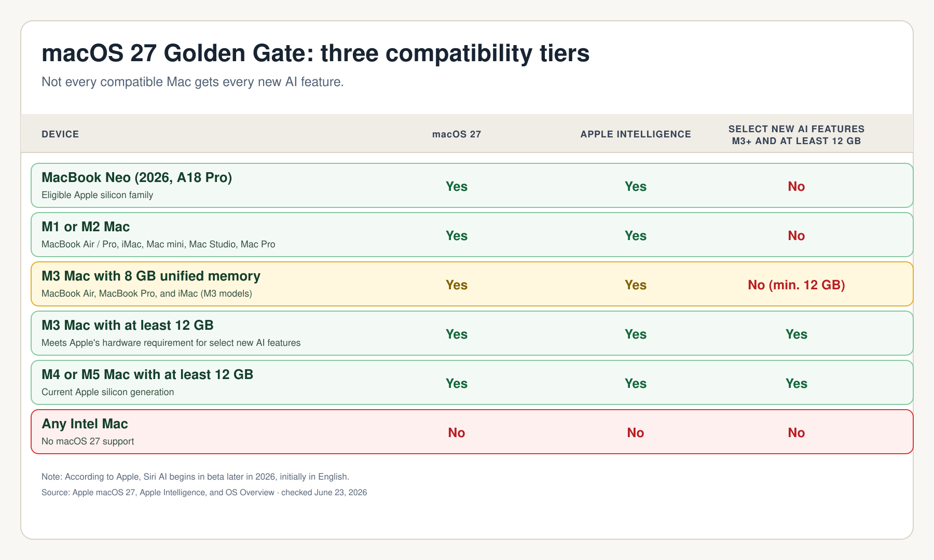Click 'MacBook Air / Pro, iMac, Mac mini' description

pyautogui.click(x=158, y=244)
